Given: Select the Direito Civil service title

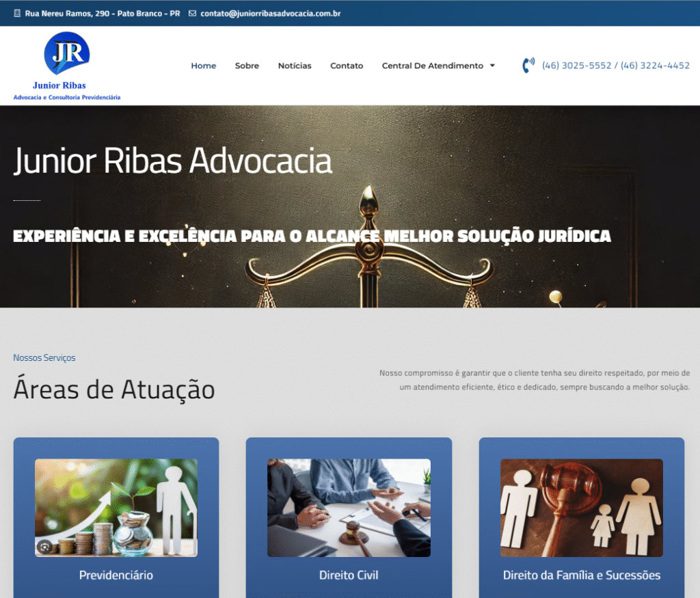Looking at the screenshot, I should (349, 575).
